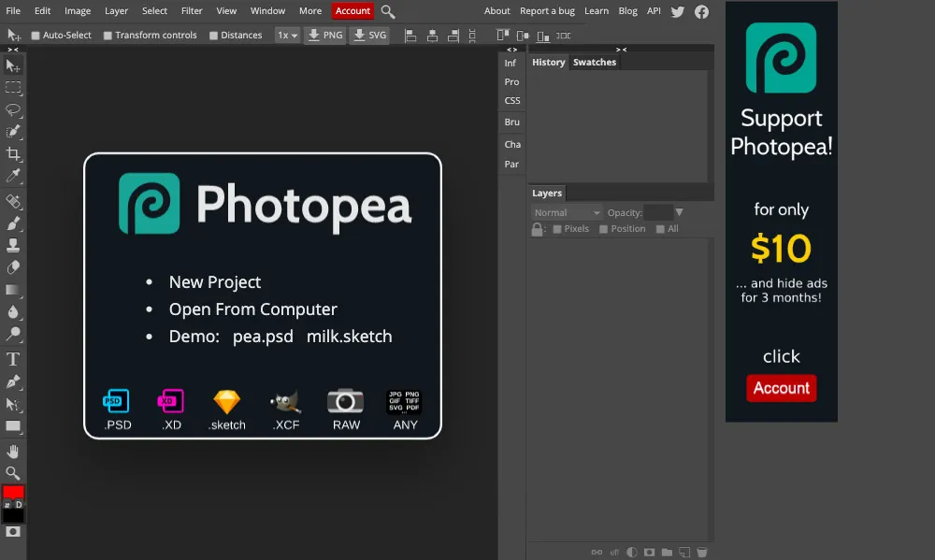Check the Distances option
This screenshot has width=935, height=560.
point(214,36)
